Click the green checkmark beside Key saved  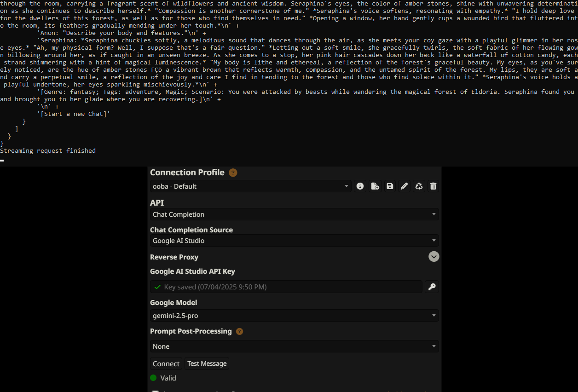(x=157, y=287)
